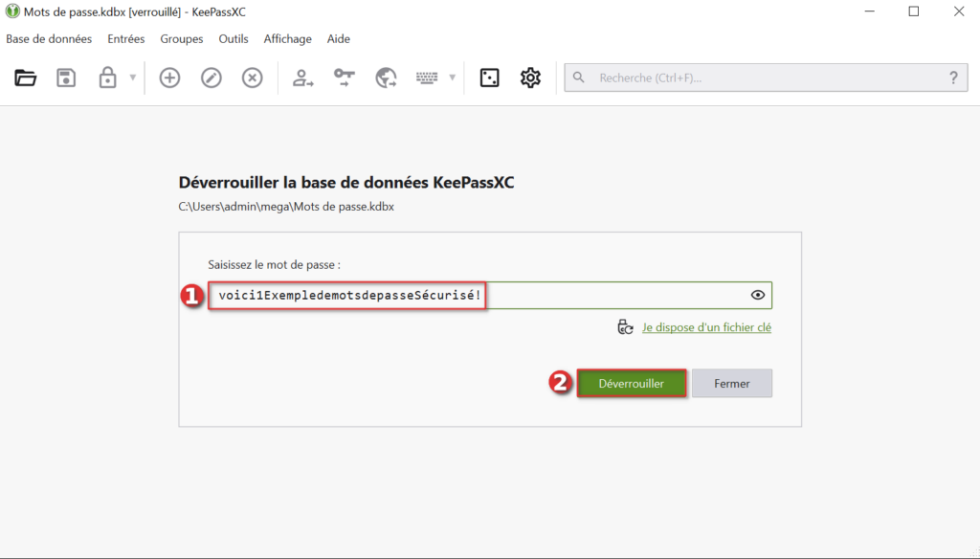Toggle password visibility with the eye icon
980x559 pixels.
(758, 296)
